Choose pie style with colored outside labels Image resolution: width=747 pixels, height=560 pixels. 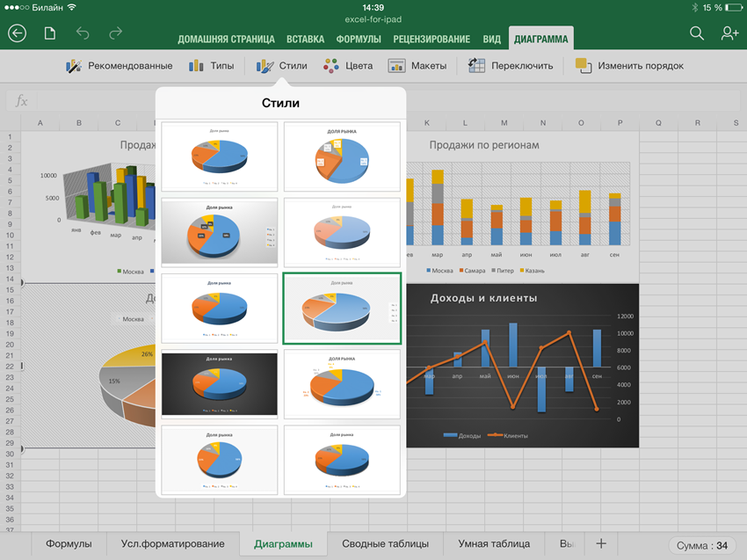pos(342,384)
